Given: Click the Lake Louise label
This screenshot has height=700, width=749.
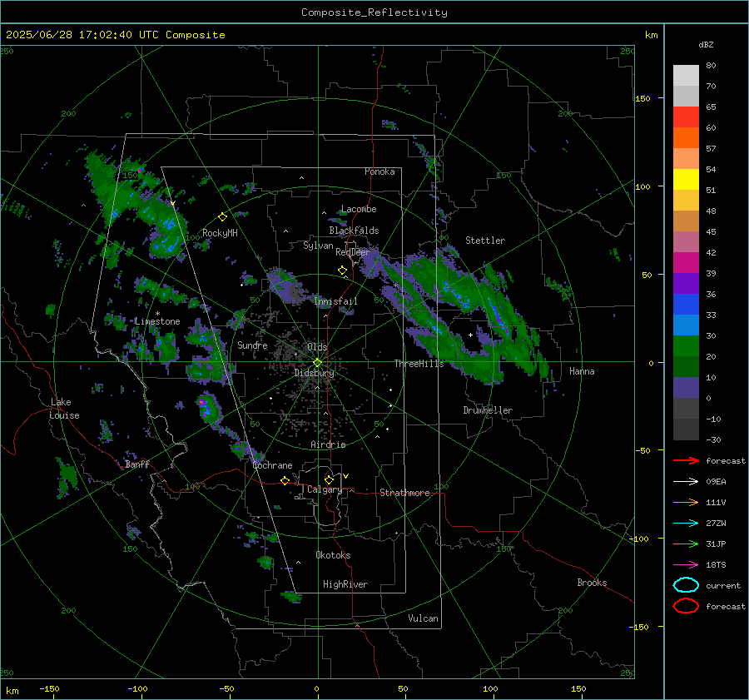Looking at the screenshot, I should coord(65,409).
